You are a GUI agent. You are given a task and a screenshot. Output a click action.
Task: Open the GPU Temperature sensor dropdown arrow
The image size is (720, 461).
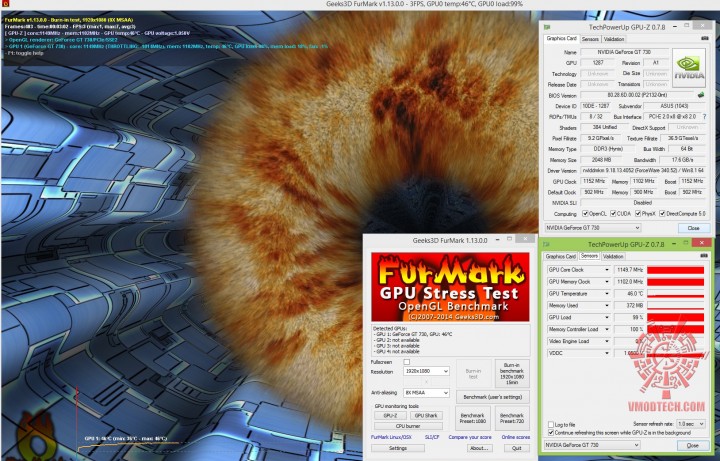point(607,294)
